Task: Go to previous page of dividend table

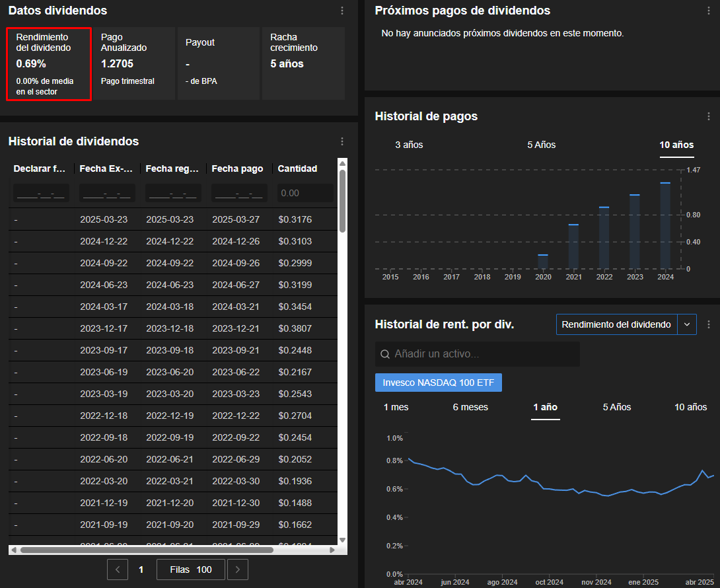Action: point(118,570)
